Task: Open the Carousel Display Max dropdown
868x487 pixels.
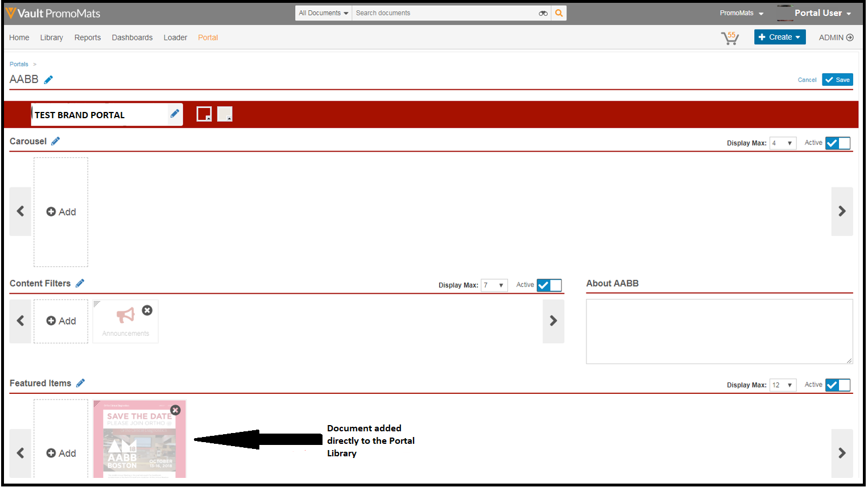Action: 782,143
